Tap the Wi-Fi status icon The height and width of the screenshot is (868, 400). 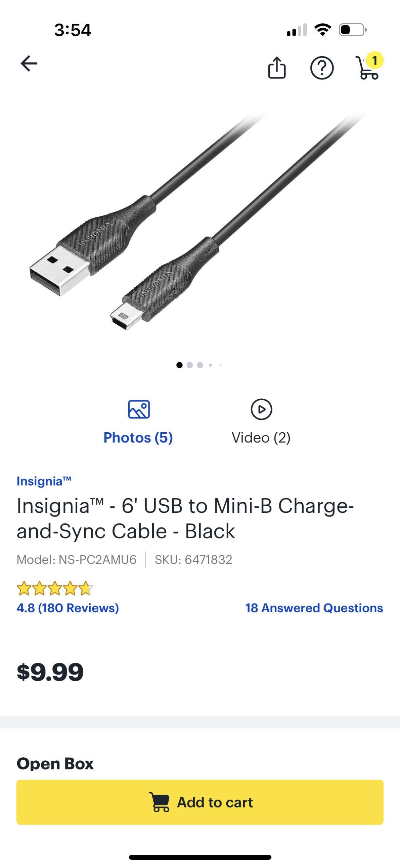pos(323,30)
